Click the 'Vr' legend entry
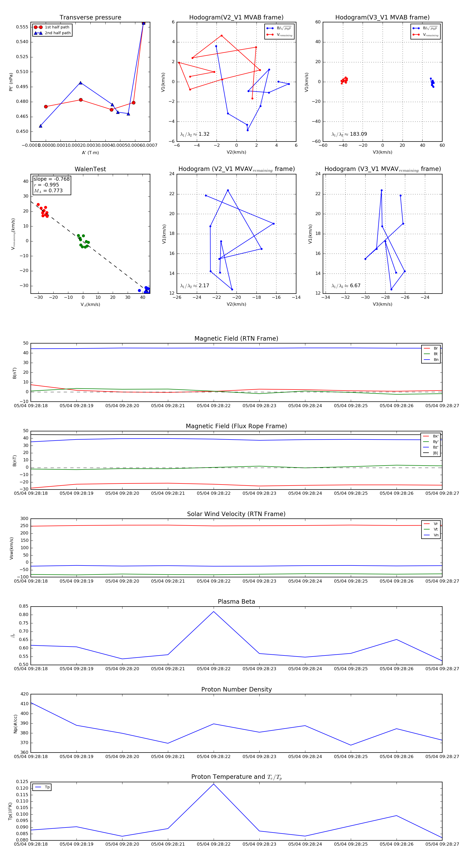This screenshot has height=868, width=473. (x=431, y=524)
